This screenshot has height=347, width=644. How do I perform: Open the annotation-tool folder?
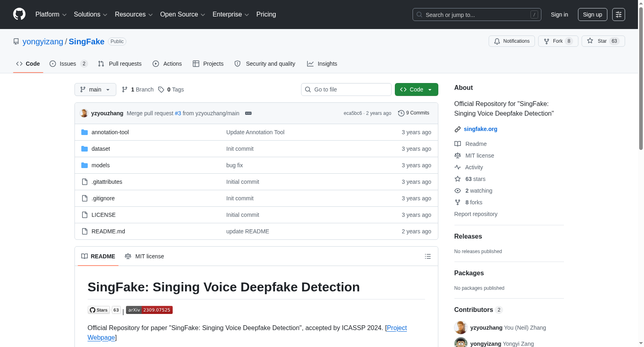tap(110, 132)
